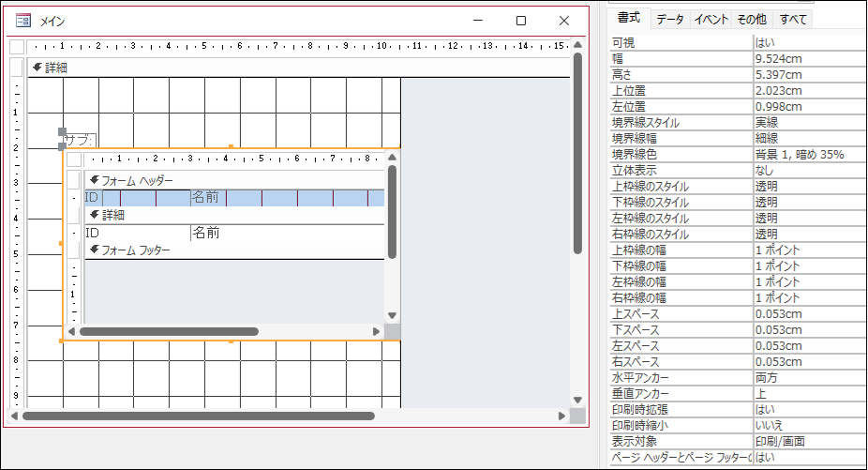Open the 立体表示 value なし
Viewport: 868px width, 470px height.
pyautogui.click(x=810, y=171)
